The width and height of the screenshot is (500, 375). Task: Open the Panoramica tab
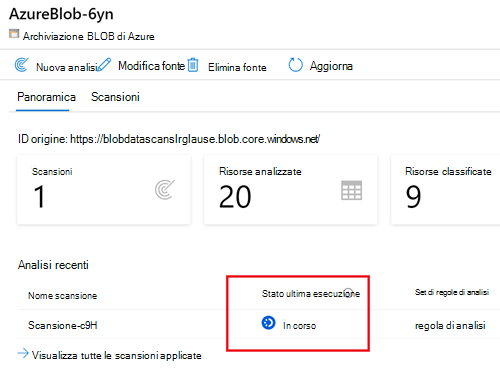tap(46, 97)
